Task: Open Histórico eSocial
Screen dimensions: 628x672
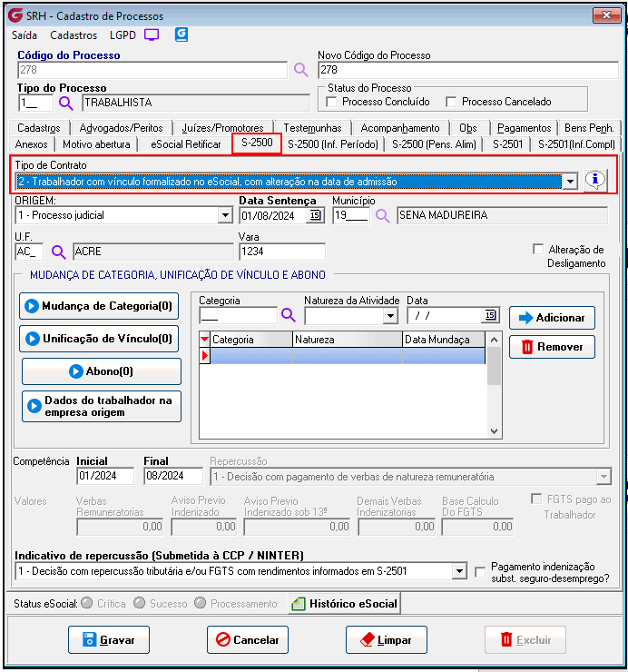Action: (345, 603)
